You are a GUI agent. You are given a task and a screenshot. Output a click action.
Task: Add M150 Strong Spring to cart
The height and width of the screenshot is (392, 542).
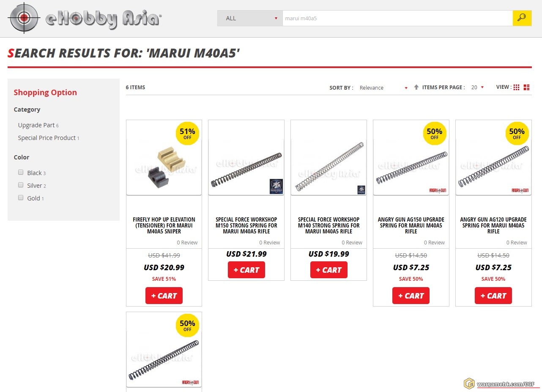click(x=246, y=270)
